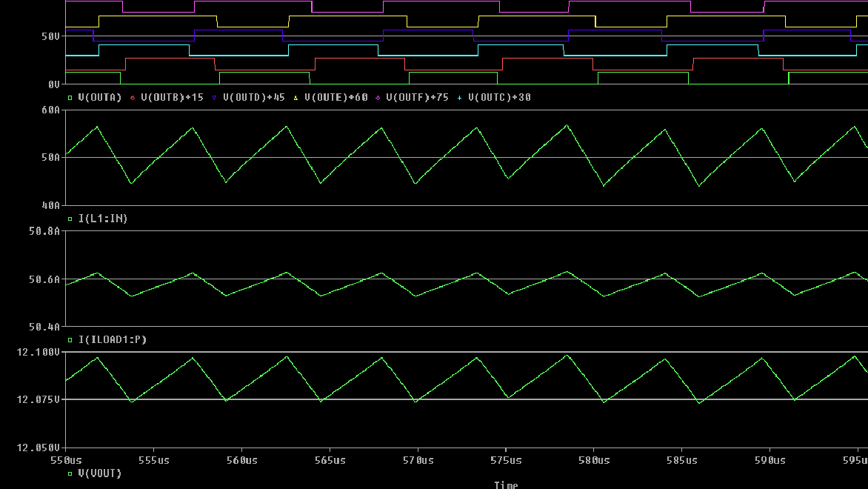Click the cyan marker symbol for V(OUTC)+30
Viewport: 868px width, 489px height.
coord(460,98)
